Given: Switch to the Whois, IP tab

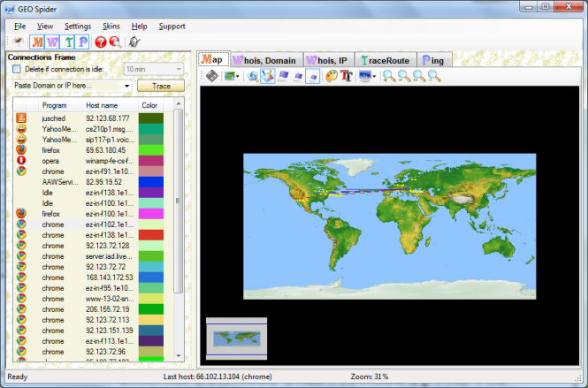Looking at the screenshot, I should click(327, 60).
